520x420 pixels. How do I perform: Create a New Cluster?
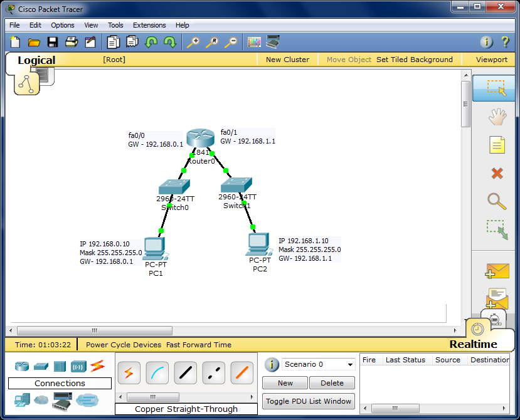pos(287,59)
